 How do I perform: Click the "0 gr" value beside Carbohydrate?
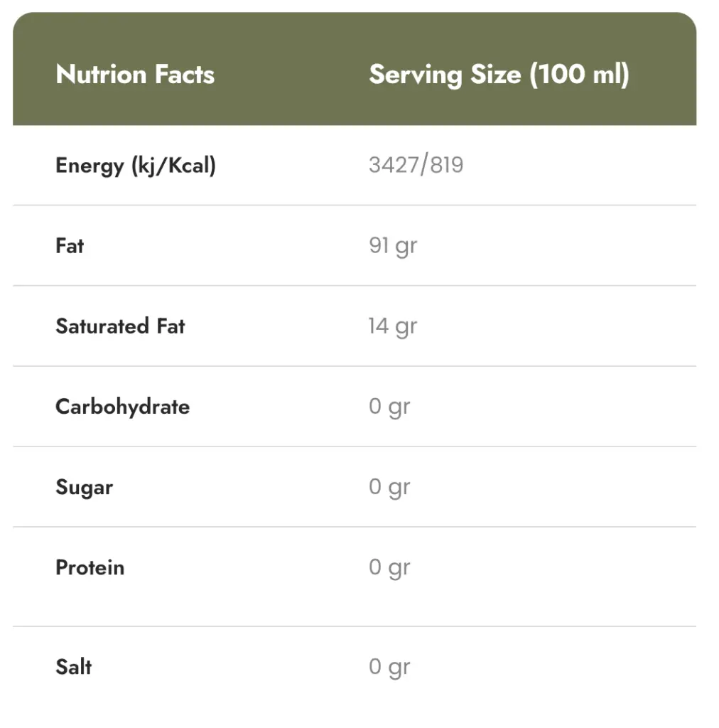389,407
